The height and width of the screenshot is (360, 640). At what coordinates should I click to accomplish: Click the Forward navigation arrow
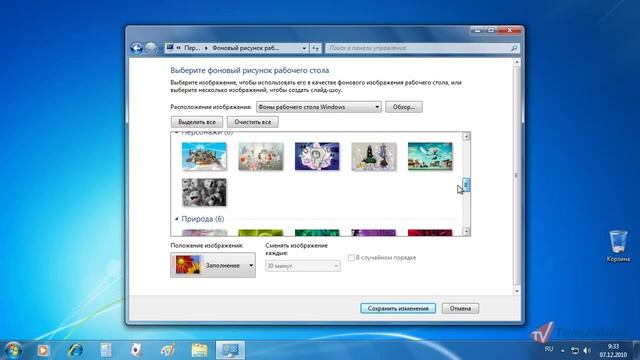151,48
